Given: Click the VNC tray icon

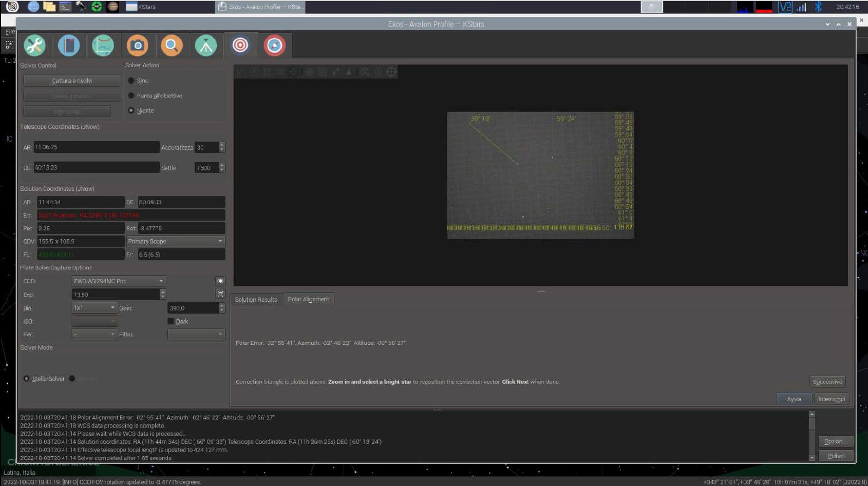Looking at the screenshot, I should coord(785,7).
